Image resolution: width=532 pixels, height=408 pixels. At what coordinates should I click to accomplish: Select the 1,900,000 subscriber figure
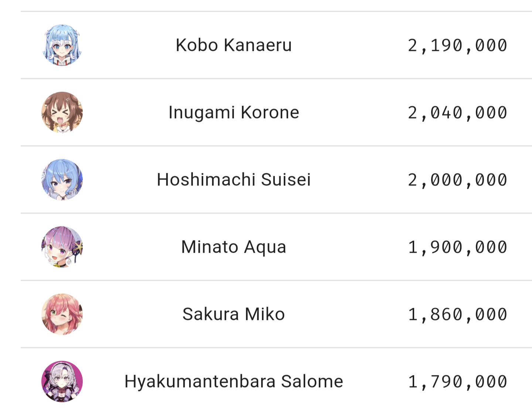tap(457, 248)
